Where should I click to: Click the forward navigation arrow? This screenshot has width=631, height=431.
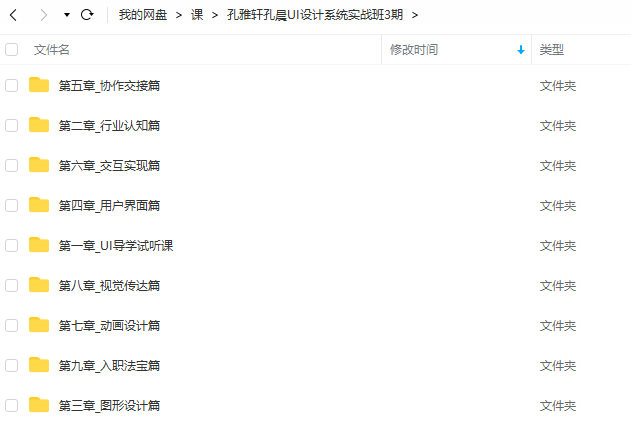tap(43, 15)
